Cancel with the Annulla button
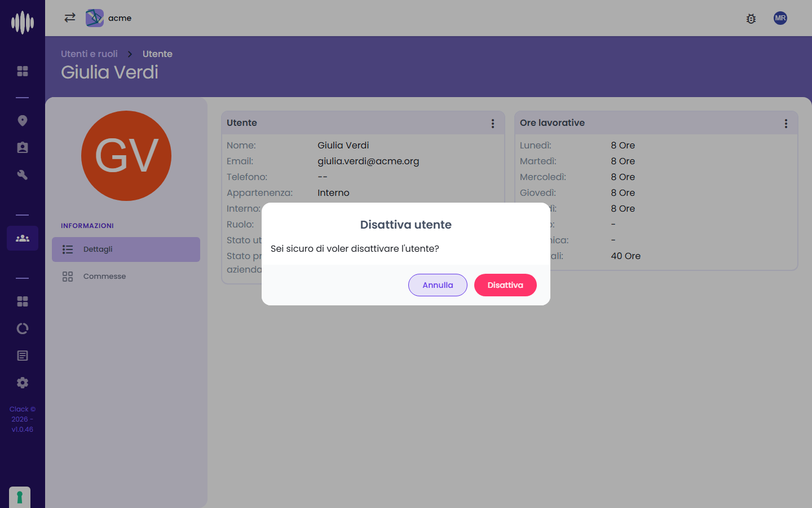 coord(438,285)
